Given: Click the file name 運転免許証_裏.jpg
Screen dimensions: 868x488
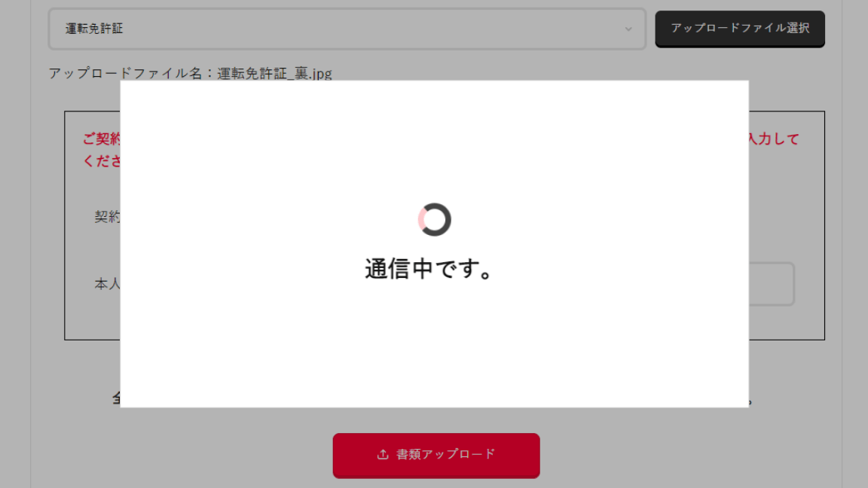Looking at the screenshot, I should tap(274, 74).
